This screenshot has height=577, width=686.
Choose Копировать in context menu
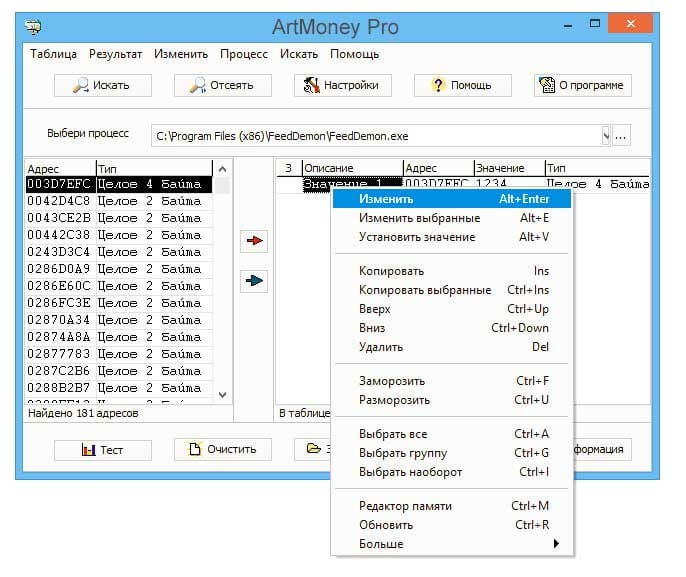coord(452,271)
